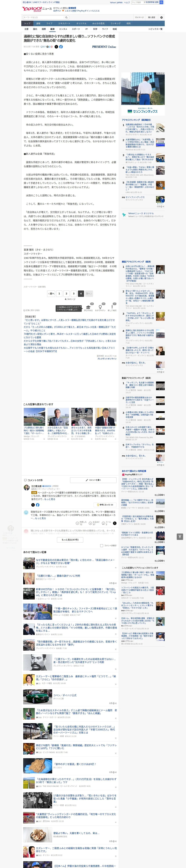The height and width of the screenshot is (868, 186).
Task: Open baseball stadium thumbnail in こんな記事も読まれています
Action: [34, 417]
